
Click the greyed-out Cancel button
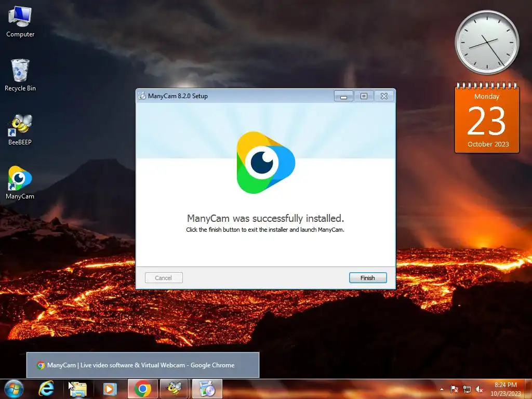164,277
